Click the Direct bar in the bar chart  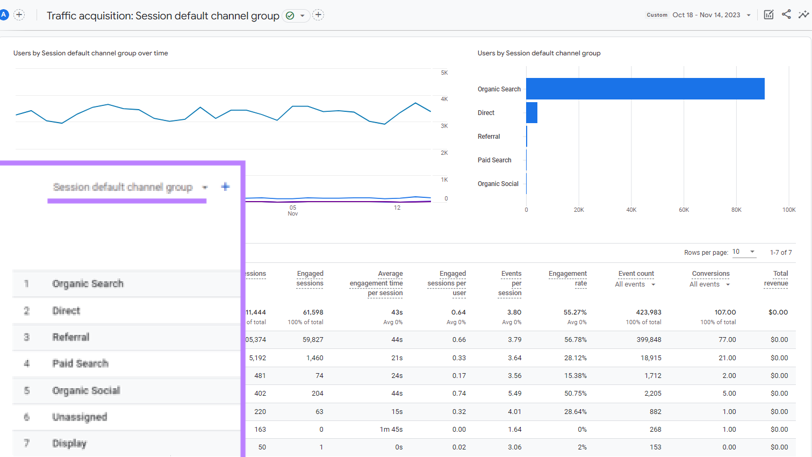point(532,113)
